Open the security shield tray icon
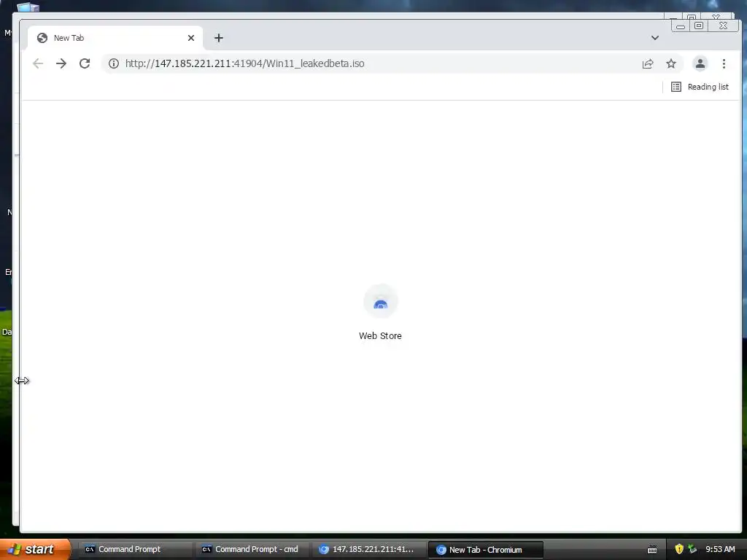 679,550
